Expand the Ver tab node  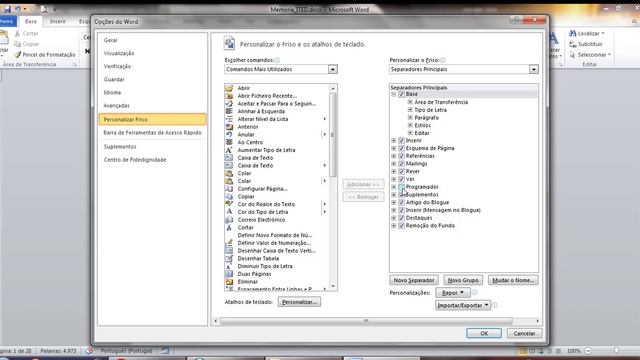tap(393, 179)
